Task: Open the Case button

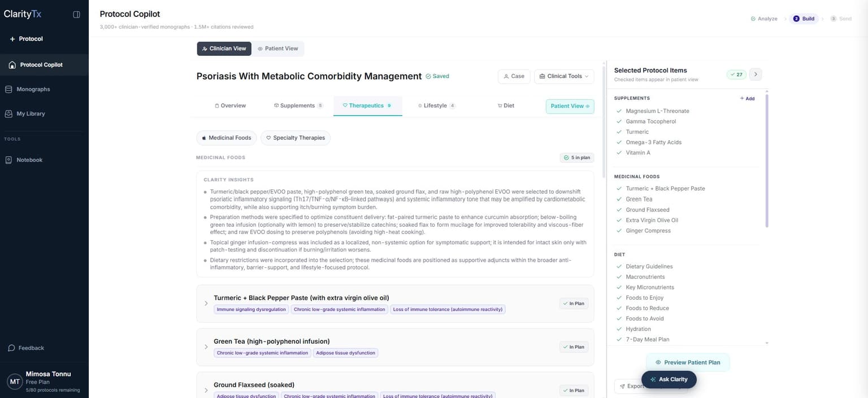Action: pyautogui.click(x=514, y=76)
